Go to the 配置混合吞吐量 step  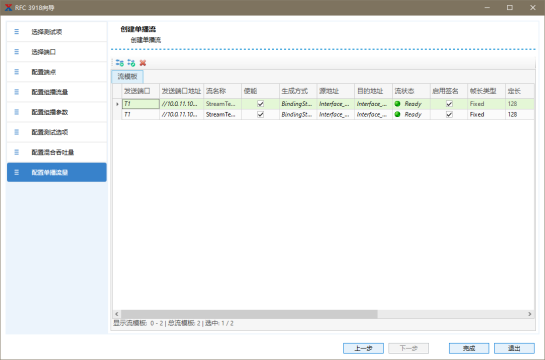[57, 152]
